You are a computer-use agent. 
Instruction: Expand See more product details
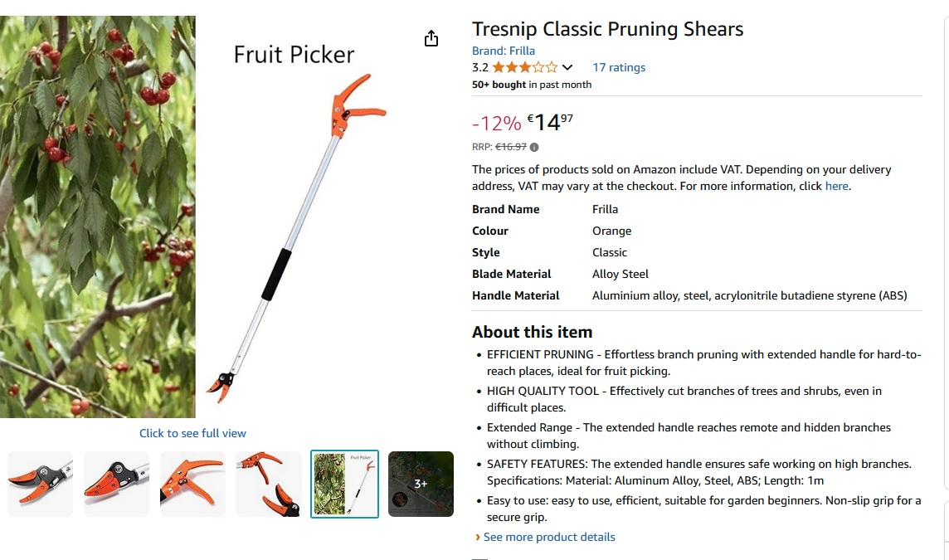549,537
